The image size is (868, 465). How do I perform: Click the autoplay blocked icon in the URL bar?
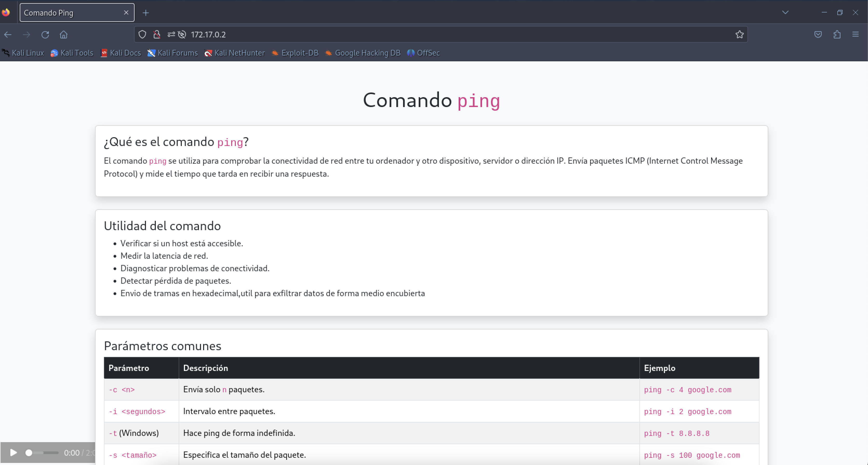(x=182, y=34)
